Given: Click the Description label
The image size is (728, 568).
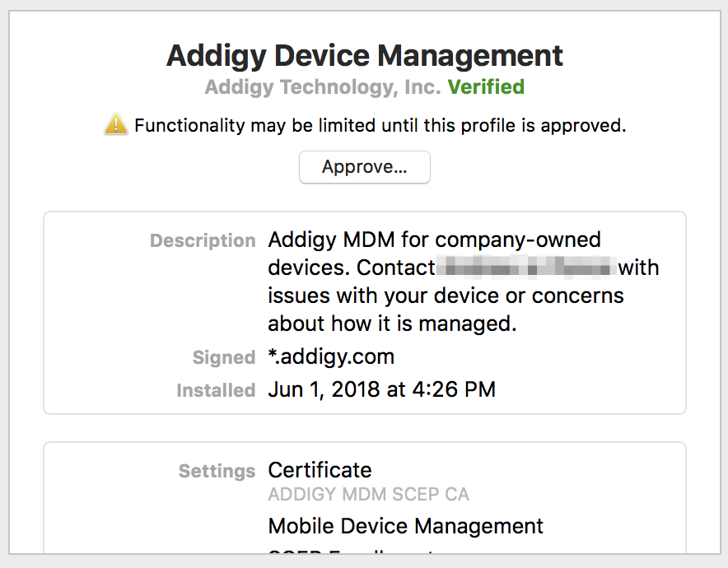Looking at the screenshot, I should click(203, 240).
